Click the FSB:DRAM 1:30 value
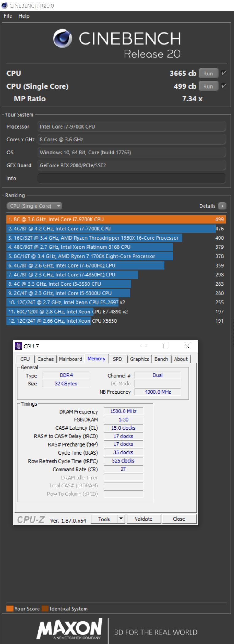 [x=123, y=419]
